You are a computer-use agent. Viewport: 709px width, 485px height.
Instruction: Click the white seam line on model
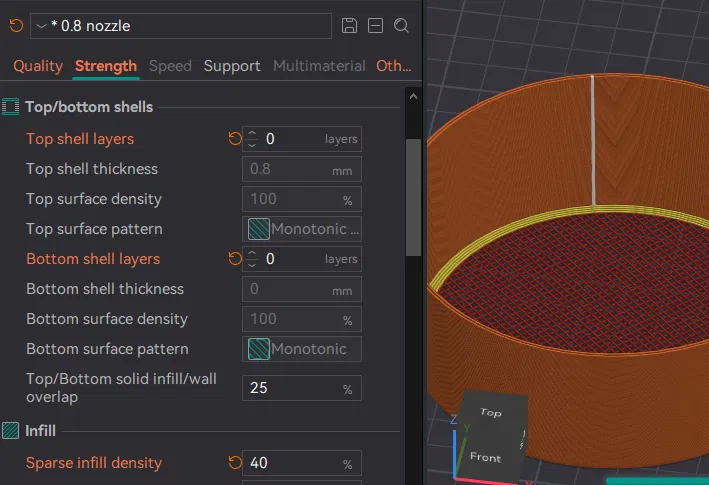pyautogui.click(x=593, y=140)
